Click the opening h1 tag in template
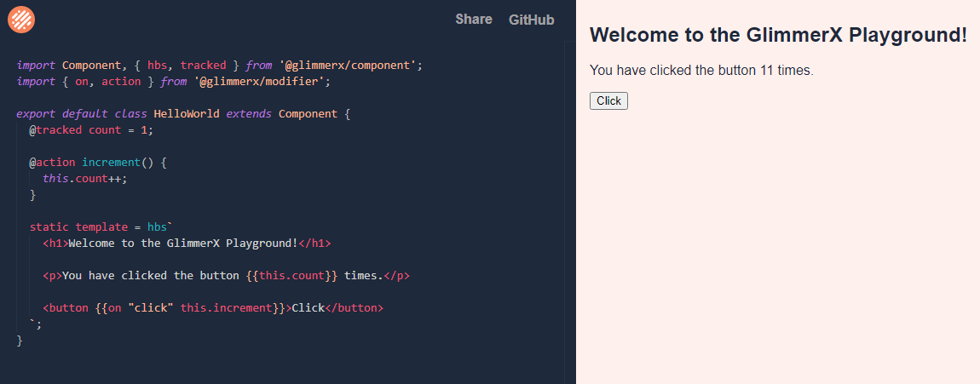This screenshot has height=384, width=980. pyautogui.click(x=55, y=244)
